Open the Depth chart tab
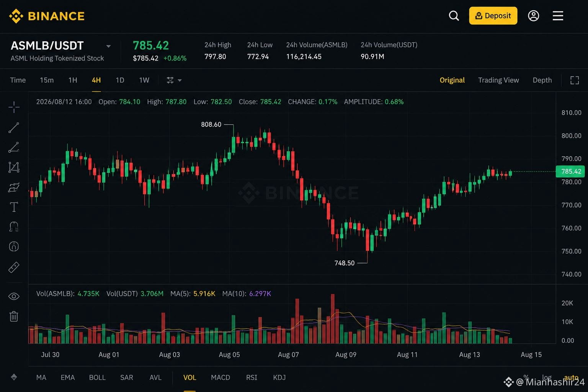This screenshot has height=392, width=588. [542, 80]
